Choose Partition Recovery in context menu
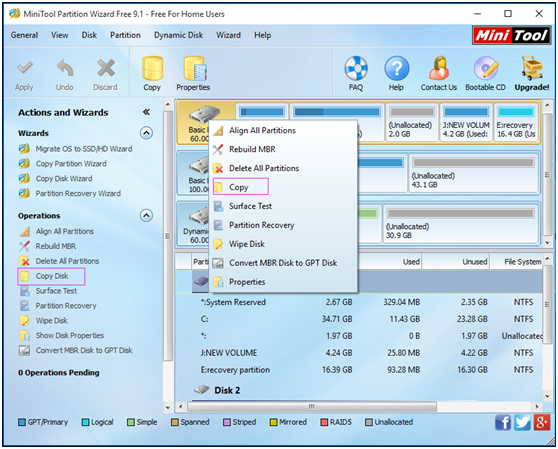The height and width of the screenshot is (449, 558). [283, 225]
